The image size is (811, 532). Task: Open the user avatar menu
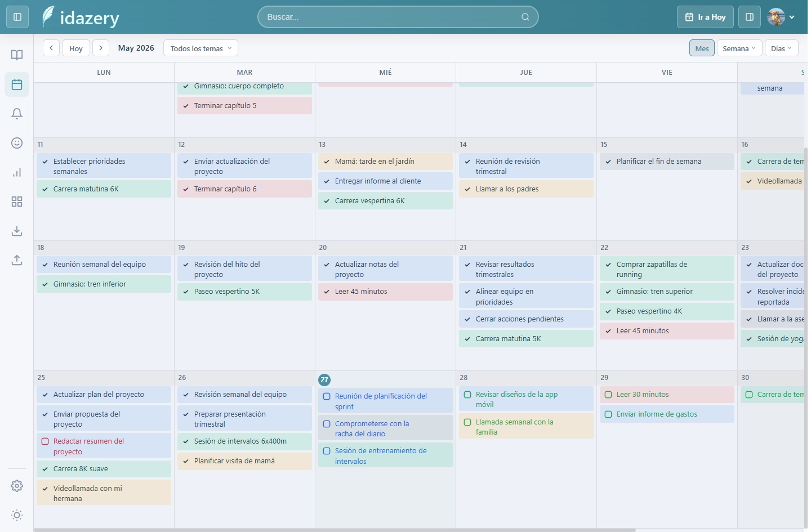(781, 17)
